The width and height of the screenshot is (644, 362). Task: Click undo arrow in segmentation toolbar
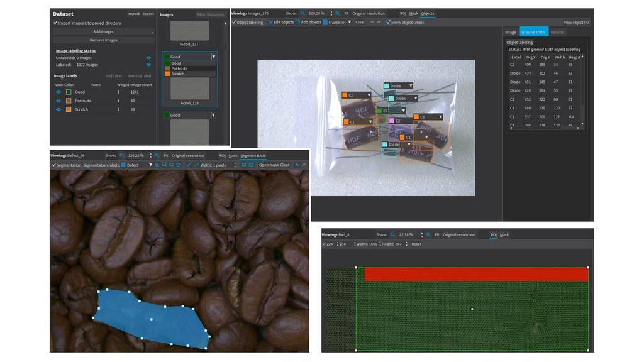click(x=297, y=165)
